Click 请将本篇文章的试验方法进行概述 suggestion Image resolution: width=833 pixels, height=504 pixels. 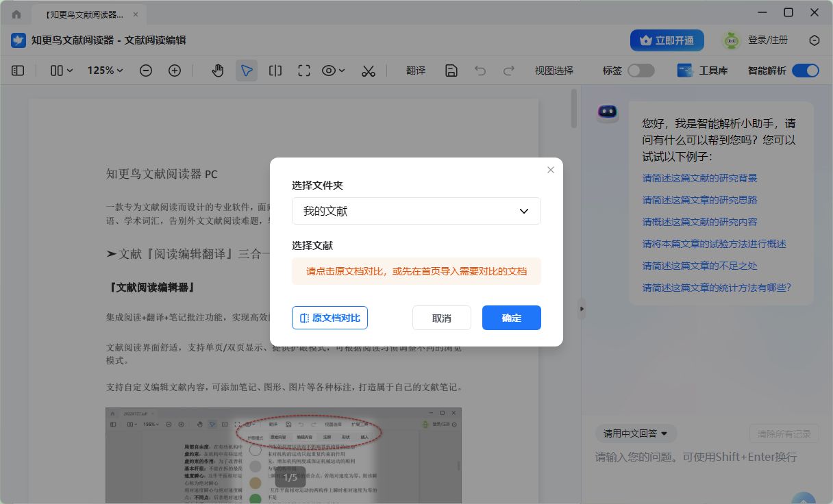[x=714, y=244]
